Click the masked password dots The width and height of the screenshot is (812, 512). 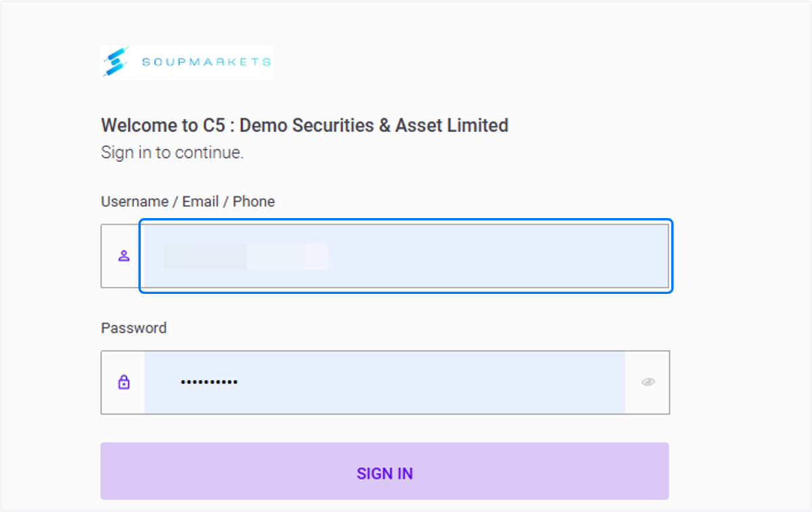pos(209,383)
